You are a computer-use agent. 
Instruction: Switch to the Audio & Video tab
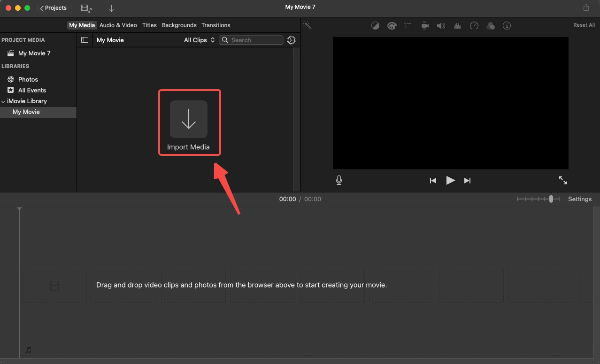pos(118,25)
